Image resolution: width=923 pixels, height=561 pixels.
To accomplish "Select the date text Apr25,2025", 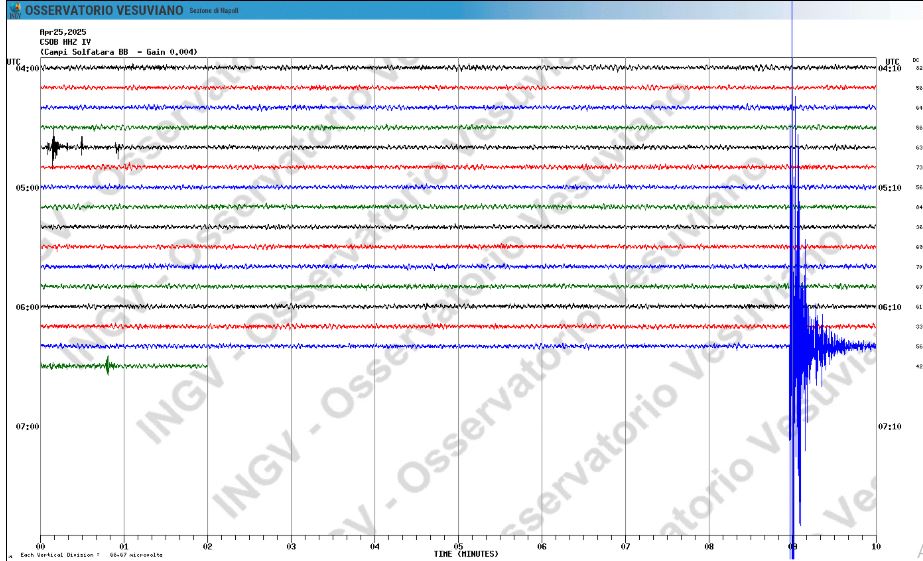I will (63, 32).
